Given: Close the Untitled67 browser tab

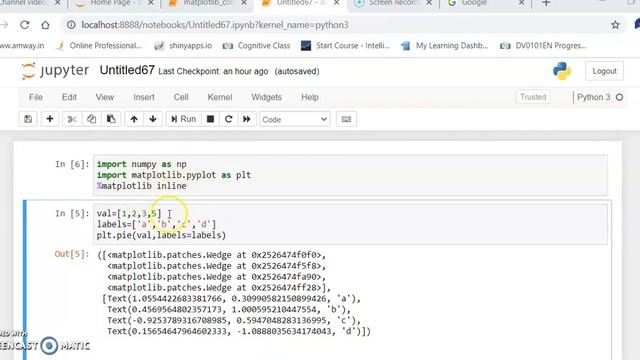Looking at the screenshot, I should [x=336, y=3].
